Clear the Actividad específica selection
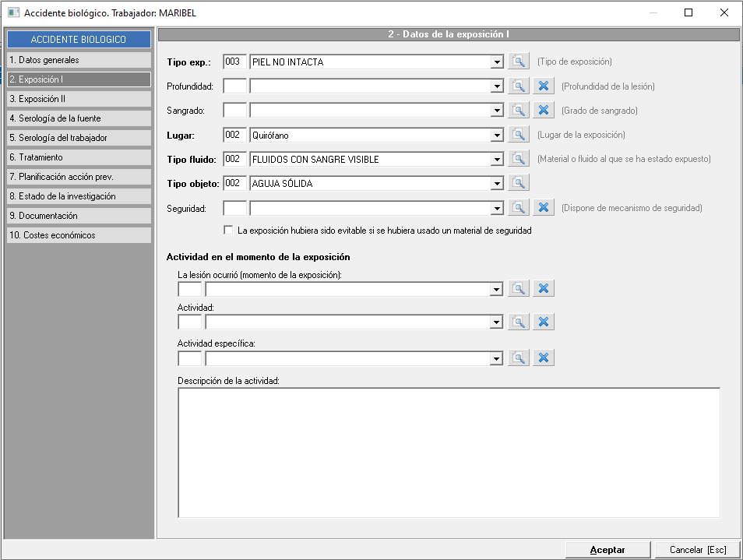The height and width of the screenshot is (560, 743). point(544,358)
